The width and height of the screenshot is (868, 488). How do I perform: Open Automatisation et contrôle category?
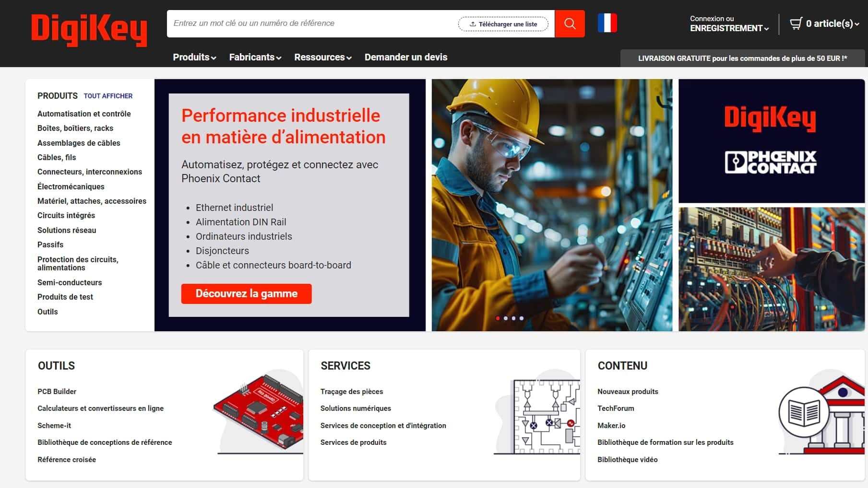click(x=84, y=114)
